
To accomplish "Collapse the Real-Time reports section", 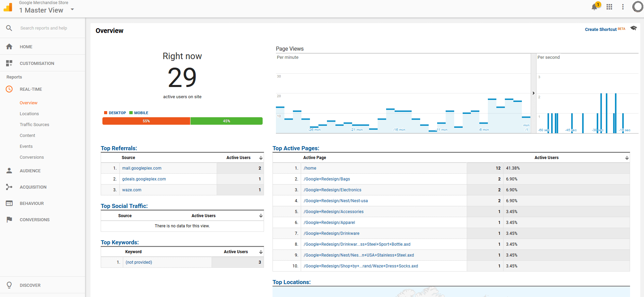I will tap(31, 89).
